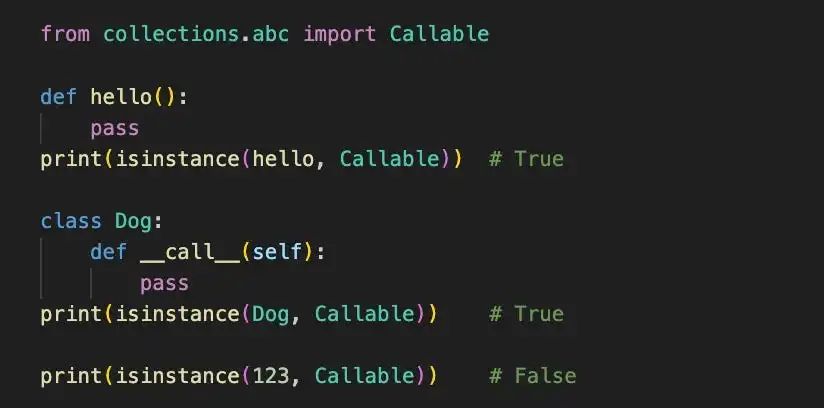Image resolution: width=824 pixels, height=408 pixels.
Task: Click 'def' keyword before hello
Action: tap(58, 97)
